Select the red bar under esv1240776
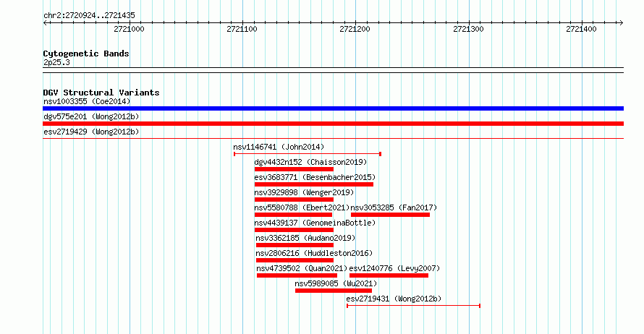The width and height of the screenshot is (644, 334). coord(389,275)
